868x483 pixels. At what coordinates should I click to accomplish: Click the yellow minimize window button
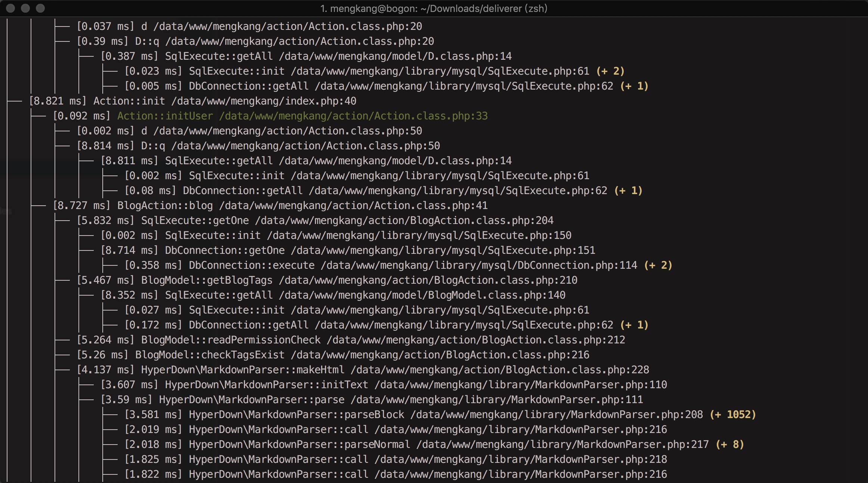click(x=25, y=8)
